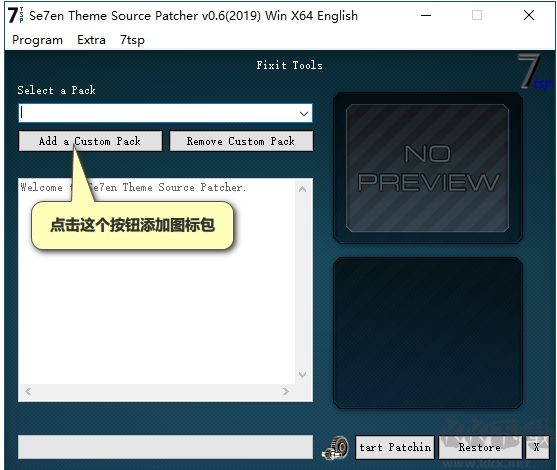The width and height of the screenshot is (557, 470).
Task: Minimize the Se7en Theme Source Patcher window
Action: pyautogui.click(x=426, y=15)
